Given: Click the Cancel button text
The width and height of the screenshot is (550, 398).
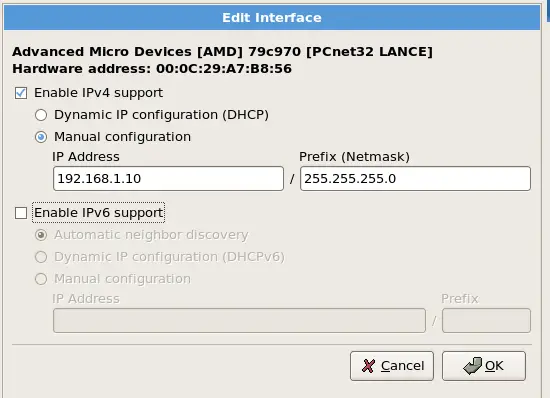Looking at the screenshot, I should coord(403,366).
